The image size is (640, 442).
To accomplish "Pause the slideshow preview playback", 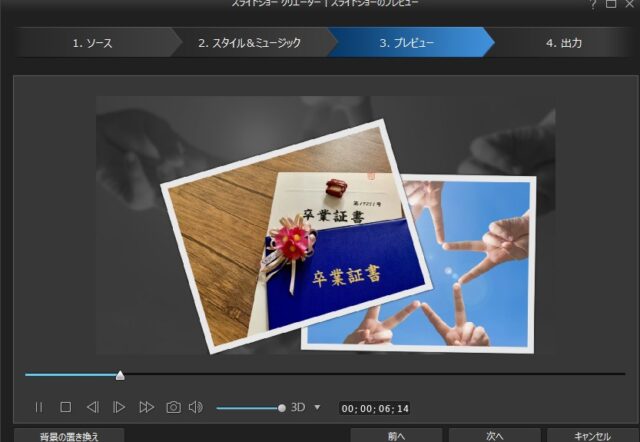I will point(39,407).
